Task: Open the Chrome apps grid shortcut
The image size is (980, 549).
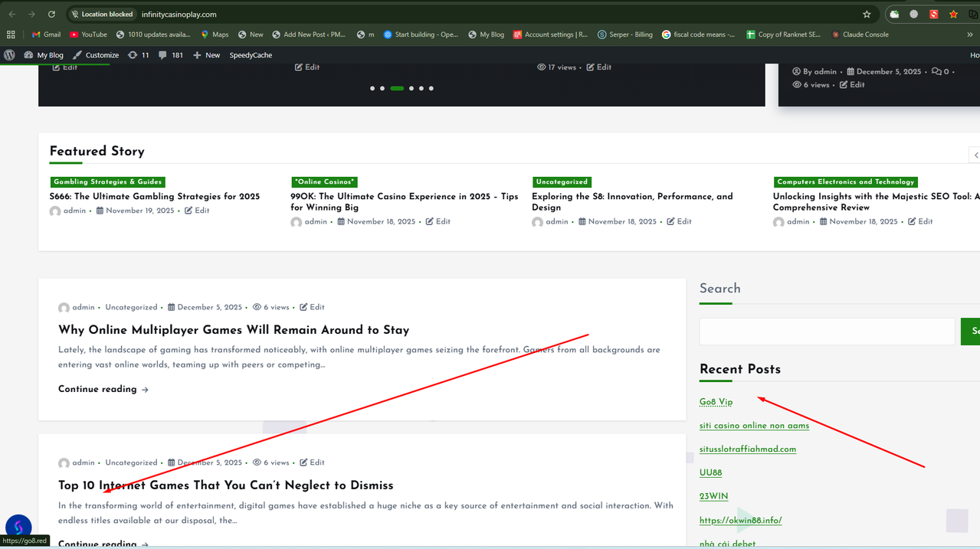Action: tap(11, 34)
